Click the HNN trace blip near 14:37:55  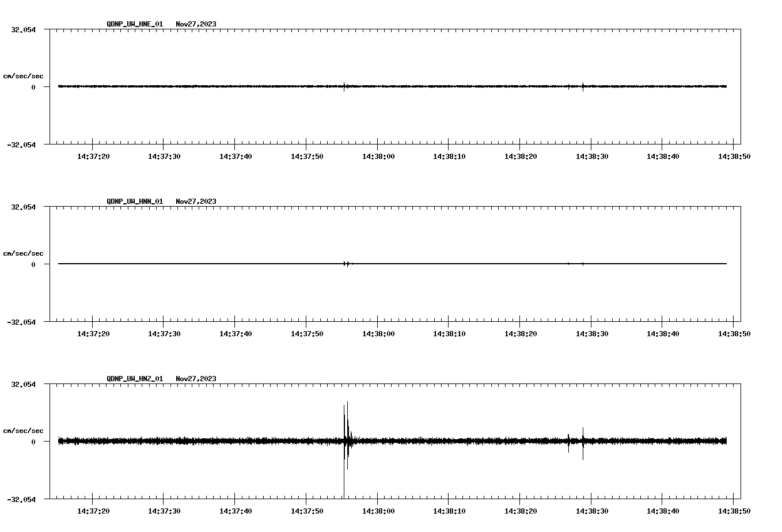pos(346,264)
